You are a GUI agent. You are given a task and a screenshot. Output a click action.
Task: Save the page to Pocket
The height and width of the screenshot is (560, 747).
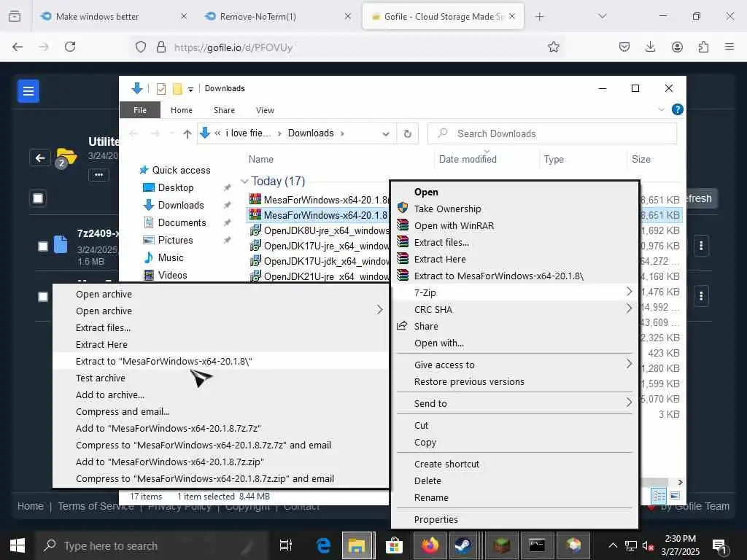coord(624,47)
